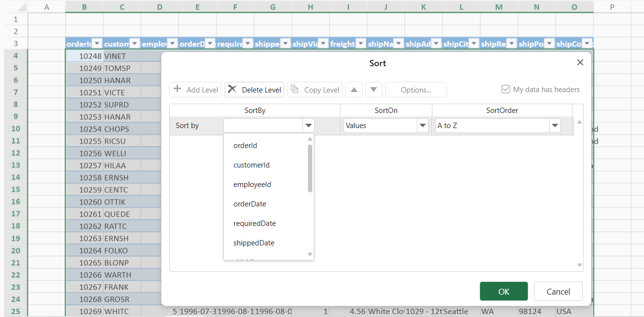Click the Copy Level button
Screen dimensions: 644x317
pos(314,90)
